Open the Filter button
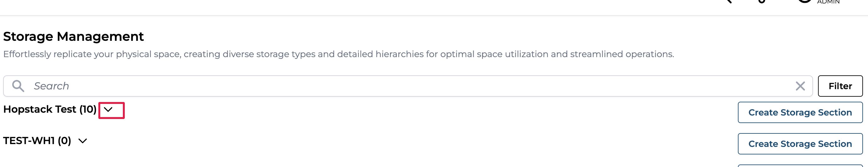 click(x=840, y=86)
